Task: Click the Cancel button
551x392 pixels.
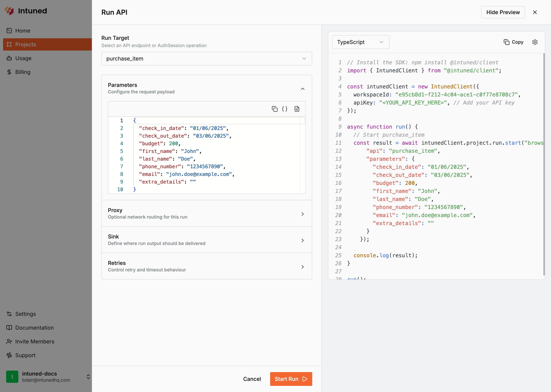Action: click(252, 379)
